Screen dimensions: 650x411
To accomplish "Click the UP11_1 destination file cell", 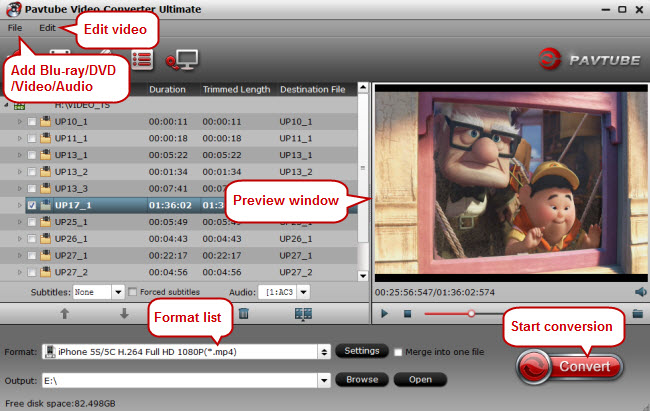I will 296,139.
